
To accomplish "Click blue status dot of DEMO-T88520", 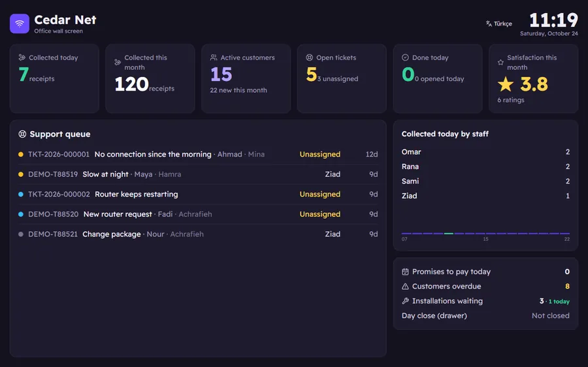I will click(x=21, y=214).
